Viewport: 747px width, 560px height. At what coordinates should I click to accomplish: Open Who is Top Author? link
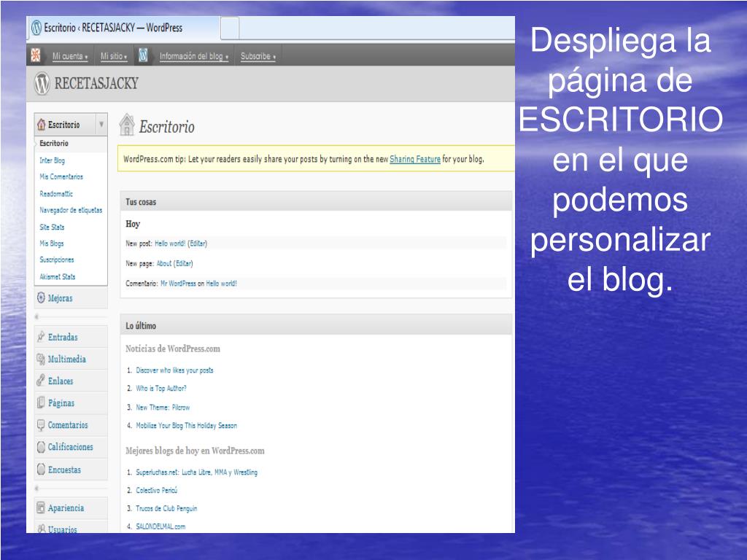pos(161,388)
